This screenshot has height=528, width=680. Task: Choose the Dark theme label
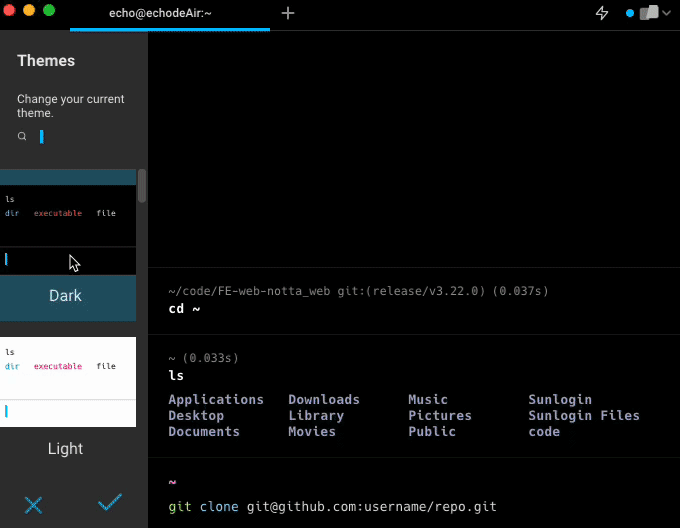point(65,296)
